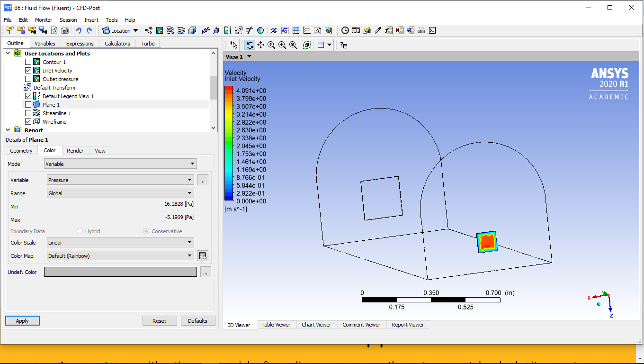Image resolution: width=644 pixels, height=364 pixels.
Task: Insert a contour using the toolbar icon
Action: coord(160,30)
